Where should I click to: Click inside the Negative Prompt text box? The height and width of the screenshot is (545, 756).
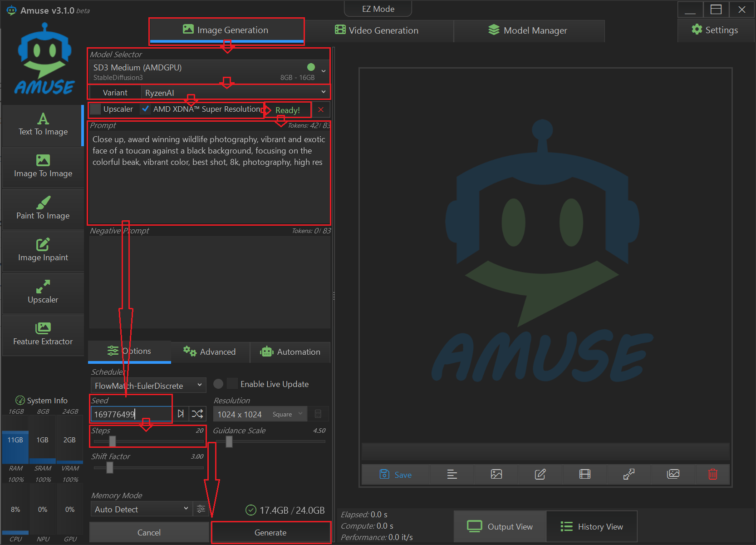[209, 282]
